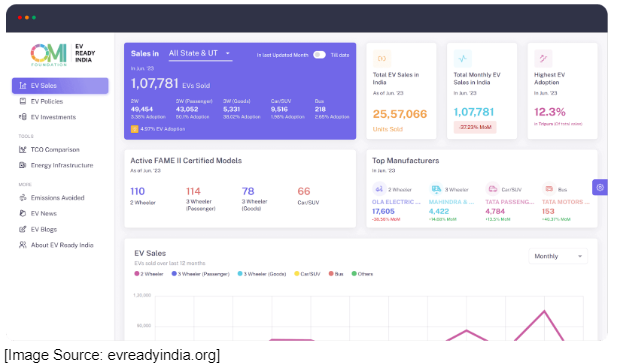Click the MAHINDRA & ... manufacturer name
Viewport: 623px width, 364px height.
[x=451, y=202]
